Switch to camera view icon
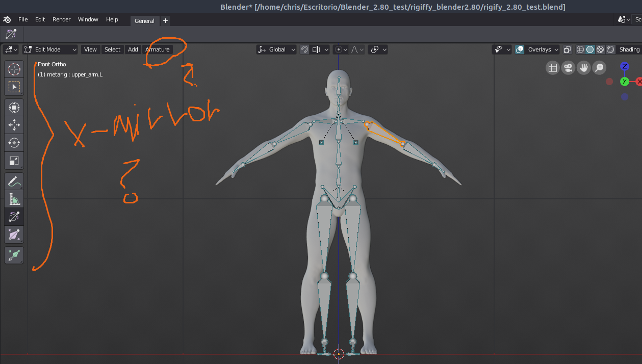The width and height of the screenshot is (642, 364). 568,67
